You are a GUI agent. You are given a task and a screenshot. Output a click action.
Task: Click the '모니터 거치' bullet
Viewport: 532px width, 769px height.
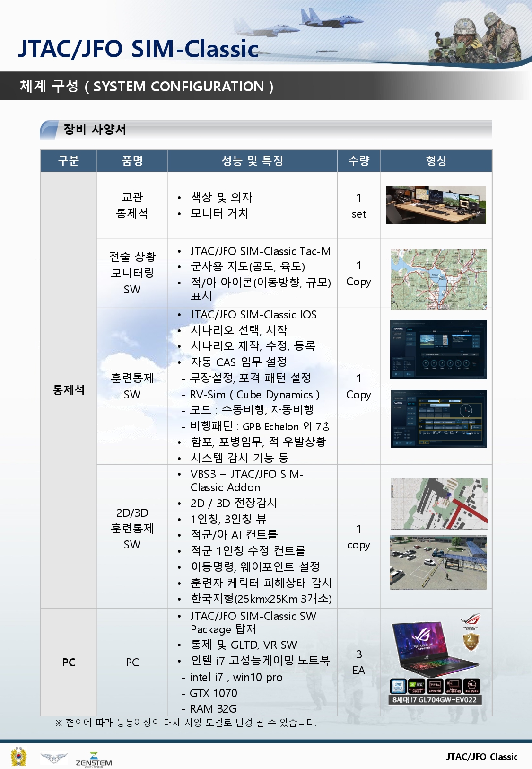(x=219, y=213)
